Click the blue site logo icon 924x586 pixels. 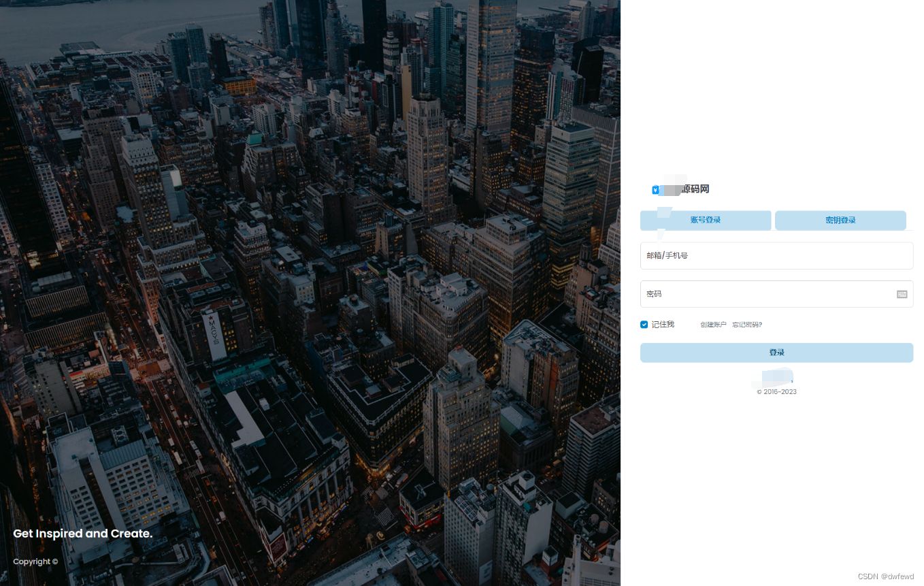coord(656,190)
